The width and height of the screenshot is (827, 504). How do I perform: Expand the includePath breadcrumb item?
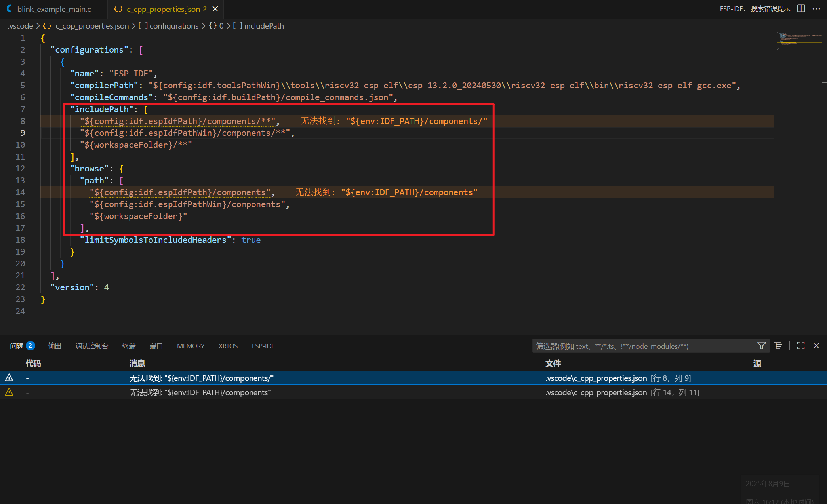click(263, 26)
